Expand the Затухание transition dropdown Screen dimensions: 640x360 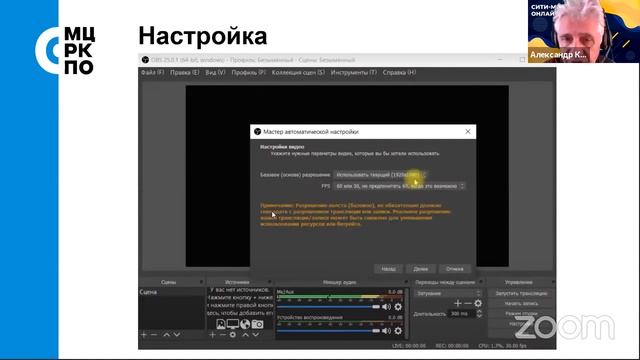(x=448, y=293)
